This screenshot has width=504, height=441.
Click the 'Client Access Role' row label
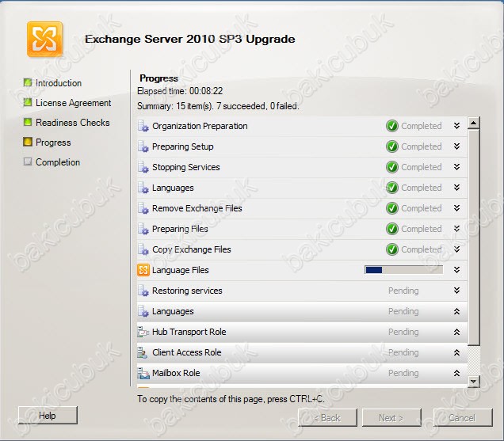(x=187, y=352)
